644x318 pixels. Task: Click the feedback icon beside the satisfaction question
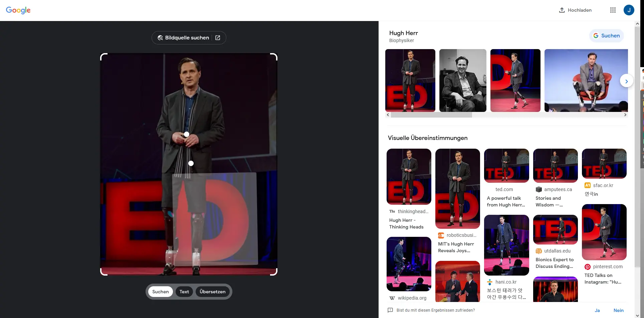pyautogui.click(x=390, y=310)
